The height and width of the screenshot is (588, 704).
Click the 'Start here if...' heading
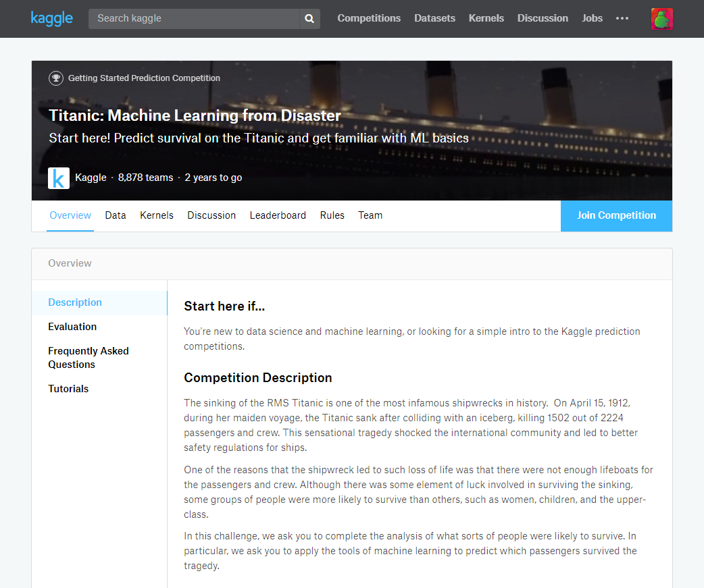tap(224, 306)
